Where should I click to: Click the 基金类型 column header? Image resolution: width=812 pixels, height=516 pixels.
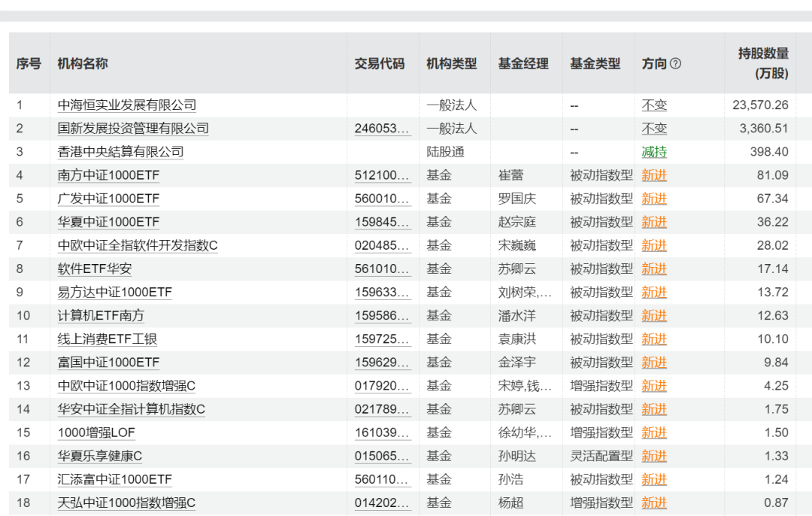[595, 64]
